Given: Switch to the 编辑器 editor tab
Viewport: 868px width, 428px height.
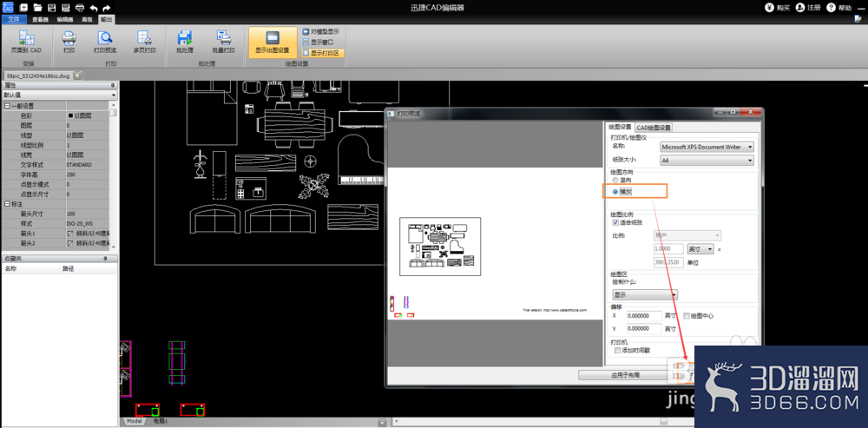Looking at the screenshot, I should [x=65, y=19].
